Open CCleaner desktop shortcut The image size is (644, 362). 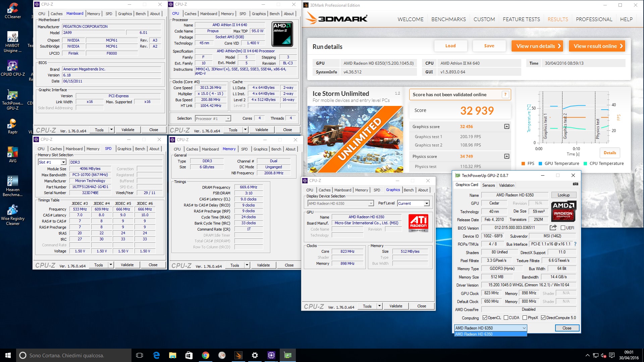click(x=13, y=11)
